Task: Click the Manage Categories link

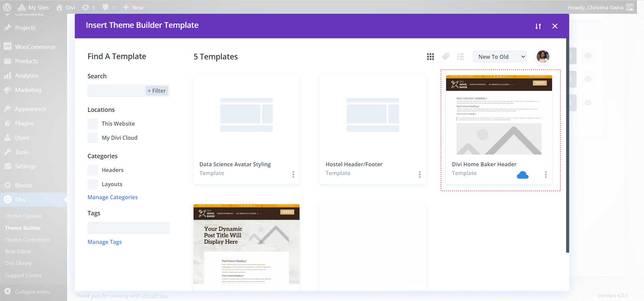Action: click(113, 197)
